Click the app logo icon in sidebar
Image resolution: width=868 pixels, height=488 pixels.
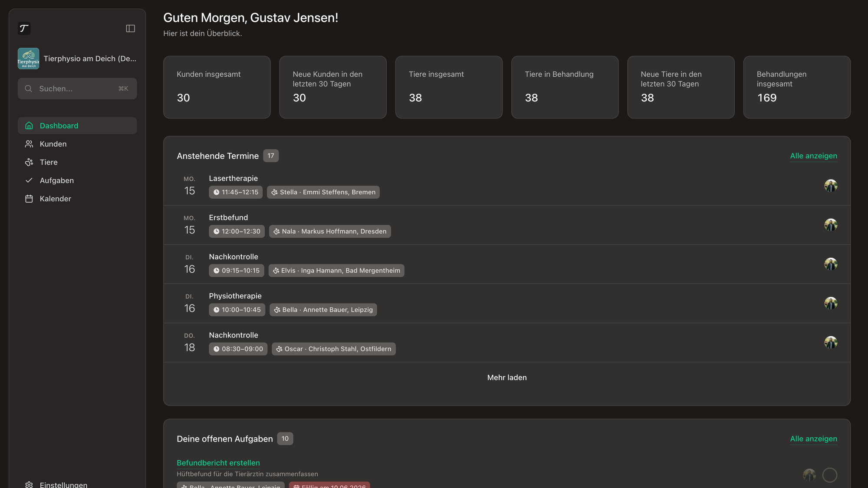tap(24, 29)
